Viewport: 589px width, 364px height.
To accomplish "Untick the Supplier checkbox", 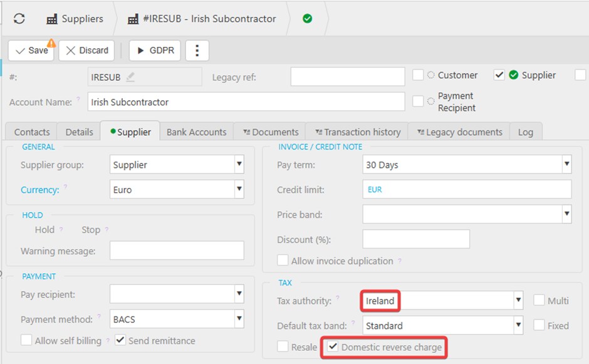I will point(499,75).
